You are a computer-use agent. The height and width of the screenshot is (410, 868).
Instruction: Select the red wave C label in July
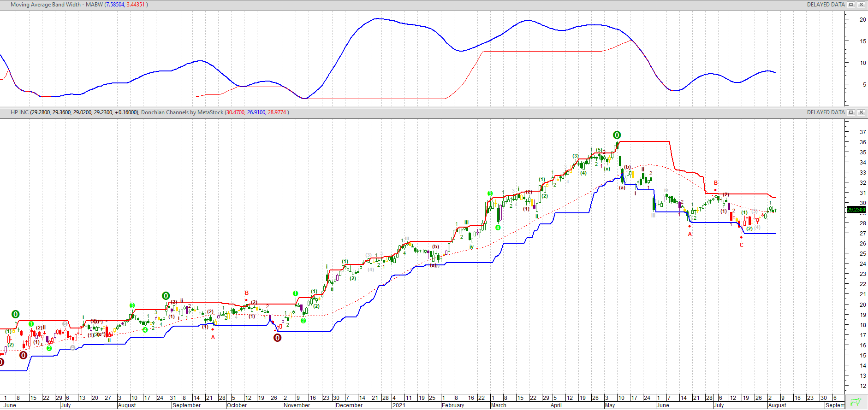click(x=742, y=245)
